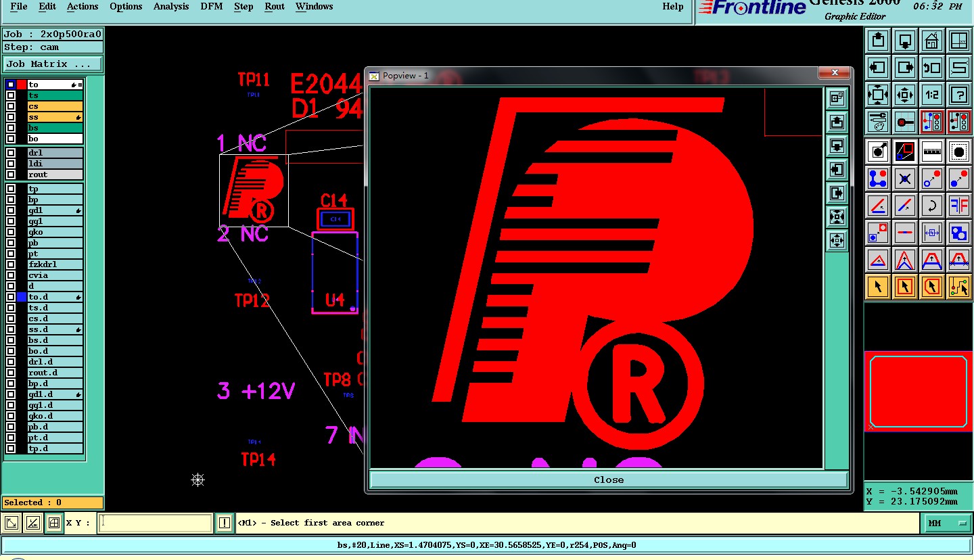Click the red color swatch of layer 'to'
974x560 pixels.
(x=22, y=85)
